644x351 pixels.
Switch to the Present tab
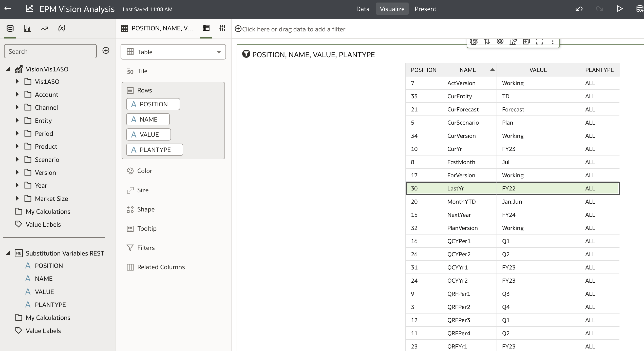(425, 9)
